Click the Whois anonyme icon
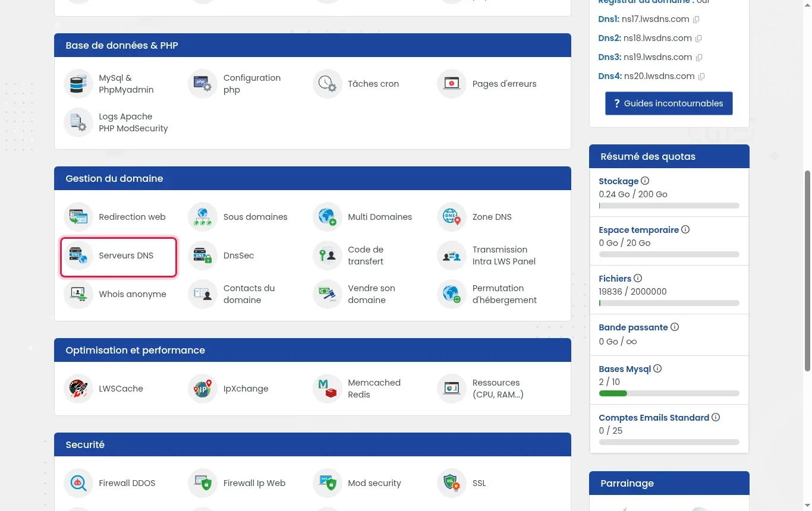Screen dimensions: 812x511 [78, 294]
